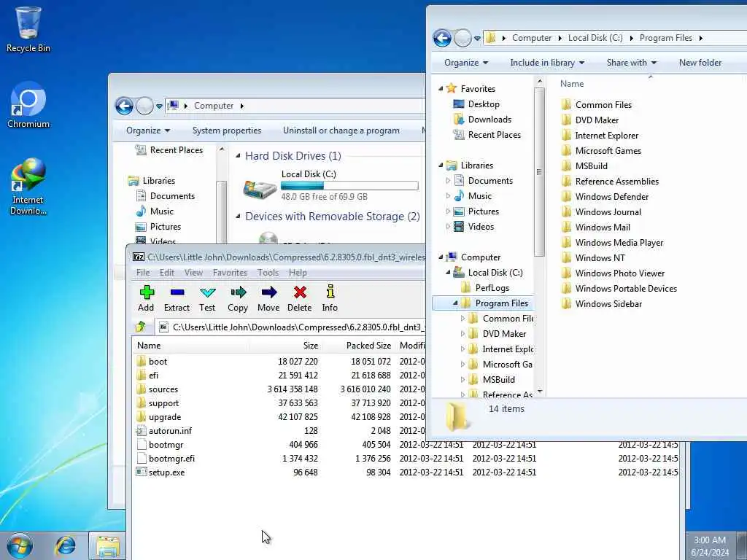Sort by Name column in Program Files window
The image size is (747, 560).
(572, 84)
